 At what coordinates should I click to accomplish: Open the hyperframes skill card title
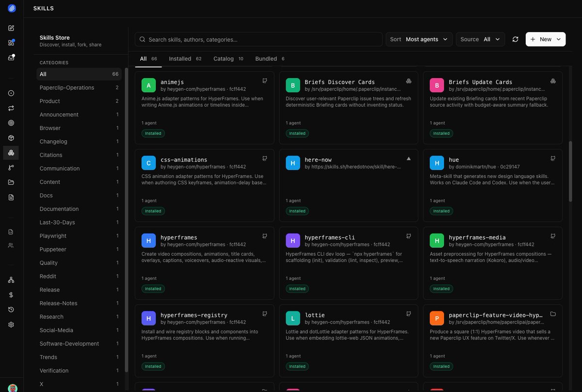(x=178, y=238)
